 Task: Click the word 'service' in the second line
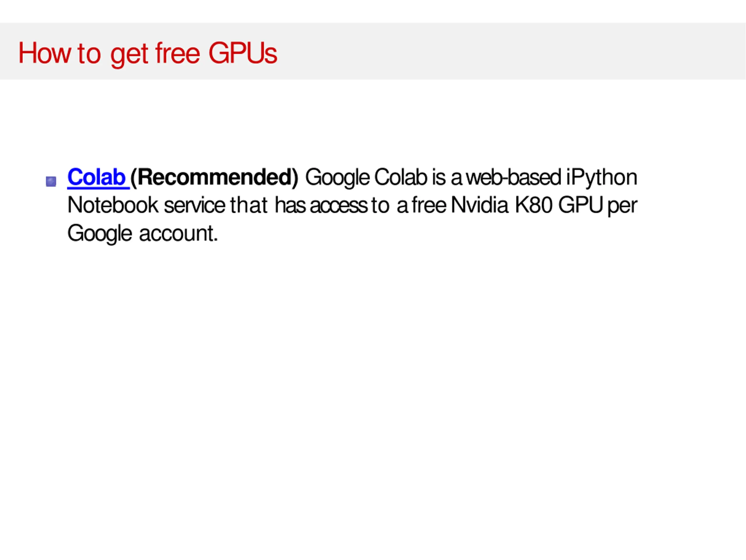195,205
